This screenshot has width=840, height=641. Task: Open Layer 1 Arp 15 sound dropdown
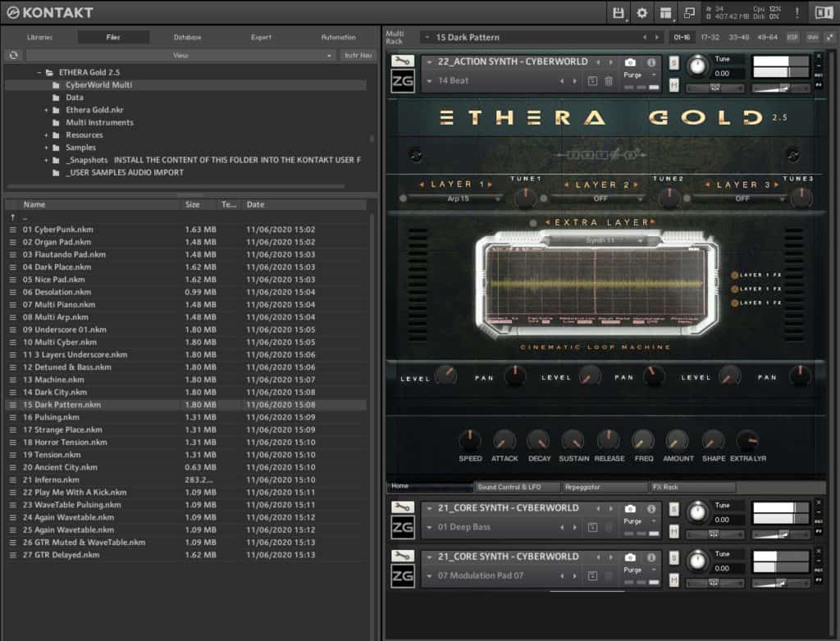(457, 198)
